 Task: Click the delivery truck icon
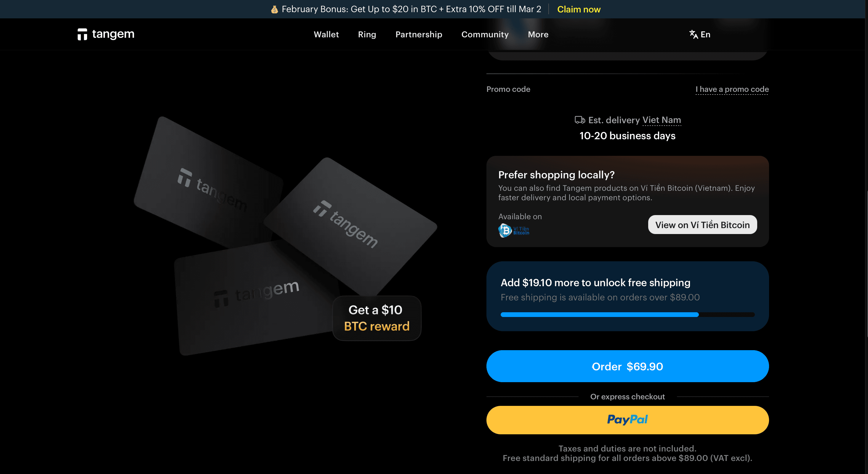[579, 120]
